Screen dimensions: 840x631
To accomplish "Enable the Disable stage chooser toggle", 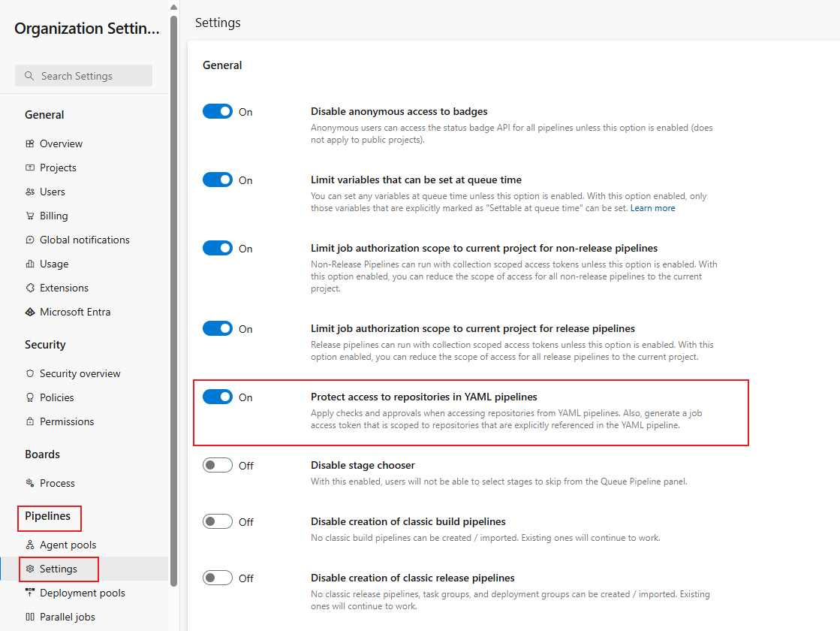I will pos(218,466).
